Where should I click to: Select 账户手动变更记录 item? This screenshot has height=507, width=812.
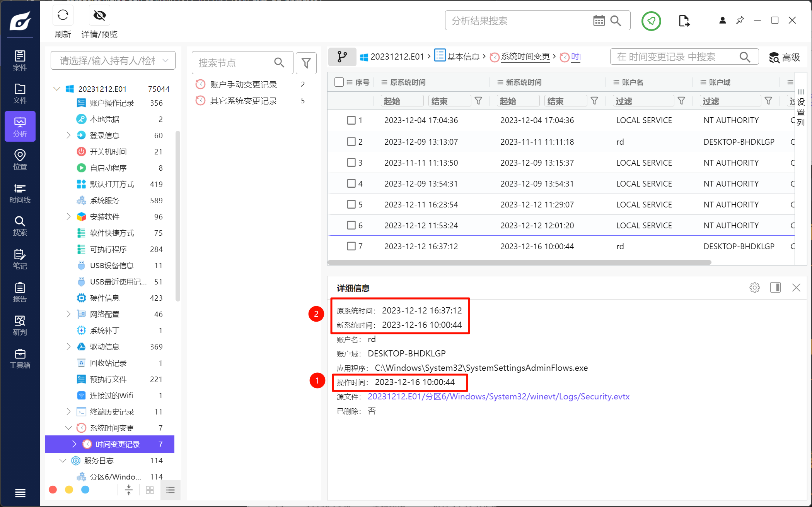pyautogui.click(x=243, y=84)
